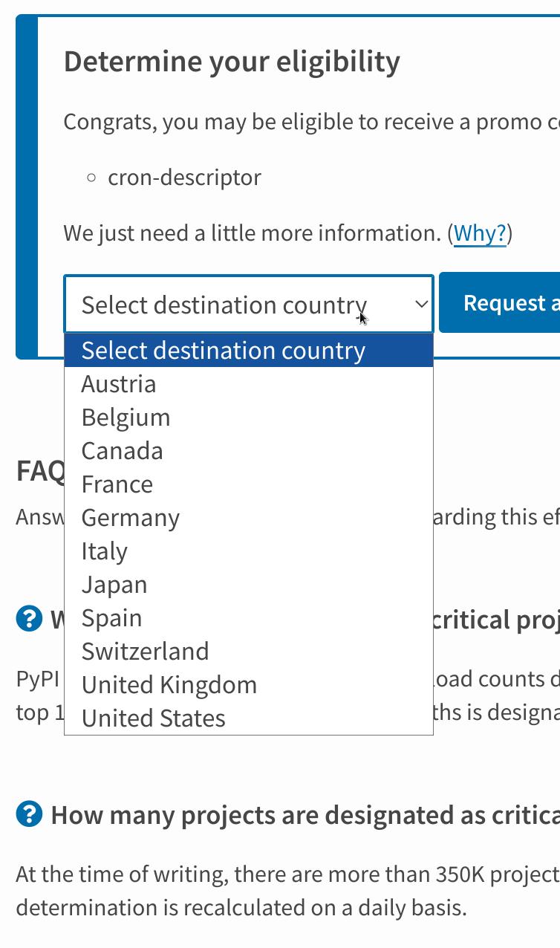
Task: Pick Italy in the dropdown list
Action: (249, 551)
